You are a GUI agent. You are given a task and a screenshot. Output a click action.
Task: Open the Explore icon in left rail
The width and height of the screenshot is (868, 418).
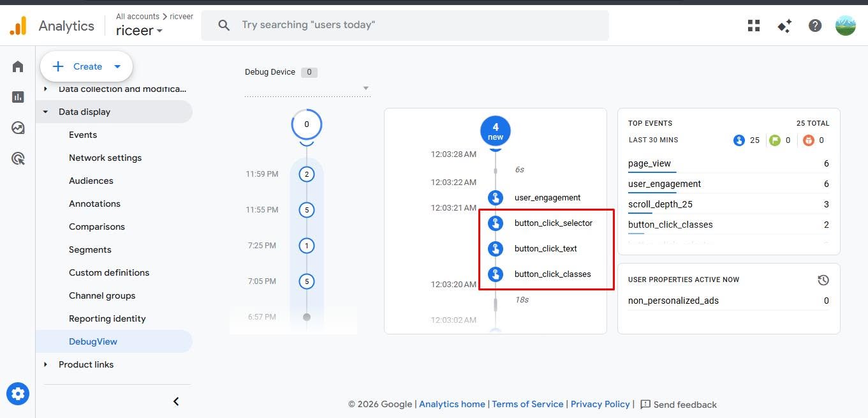18,128
